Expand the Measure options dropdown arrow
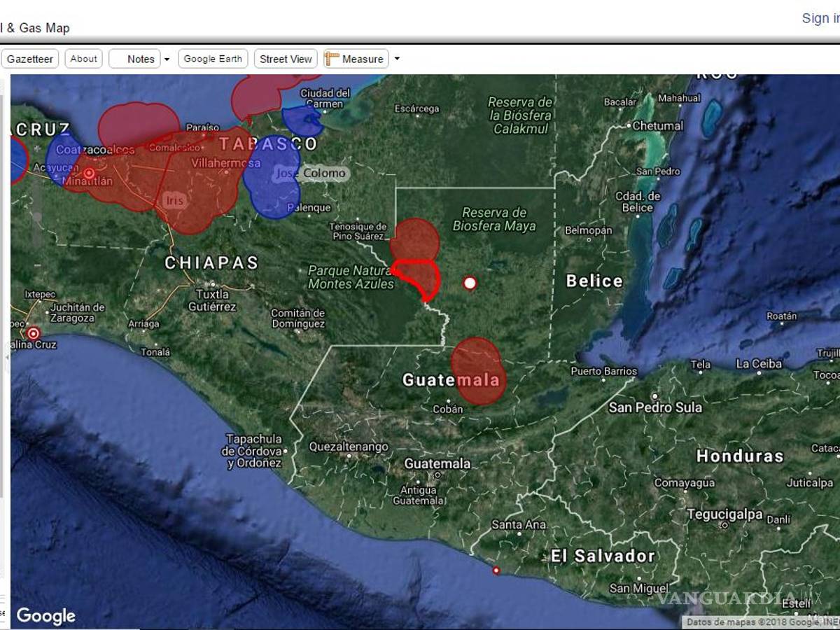 [397, 59]
